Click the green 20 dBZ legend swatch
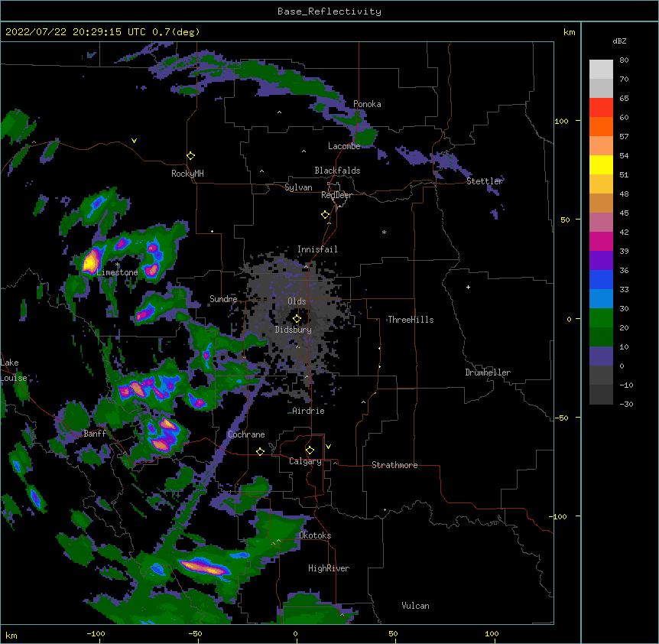The height and width of the screenshot is (644, 659). (601, 318)
